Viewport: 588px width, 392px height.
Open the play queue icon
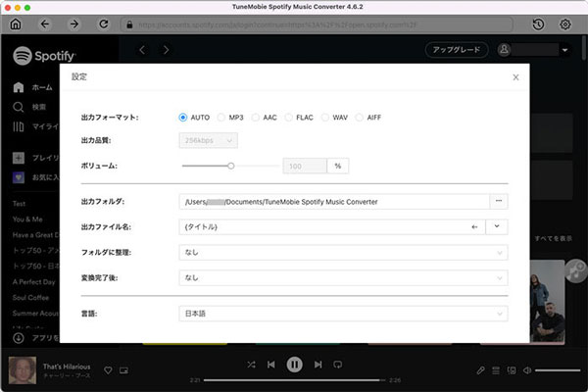[496, 370]
